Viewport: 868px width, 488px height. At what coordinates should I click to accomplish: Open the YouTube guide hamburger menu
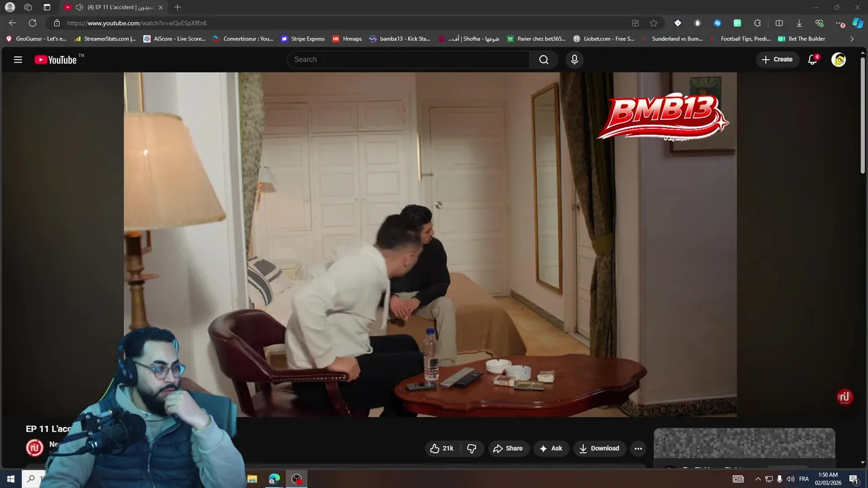[18, 60]
